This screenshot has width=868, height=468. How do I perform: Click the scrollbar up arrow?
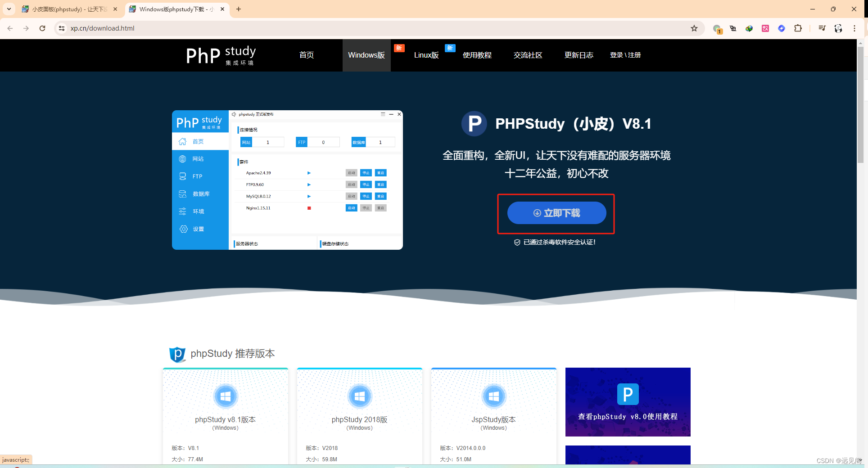click(x=860, y=43)
